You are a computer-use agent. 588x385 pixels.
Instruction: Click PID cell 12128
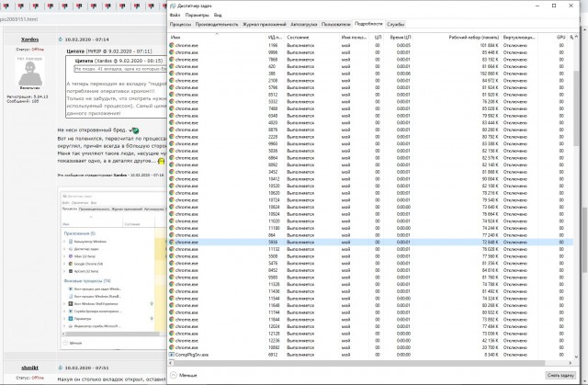coord(274,334)
